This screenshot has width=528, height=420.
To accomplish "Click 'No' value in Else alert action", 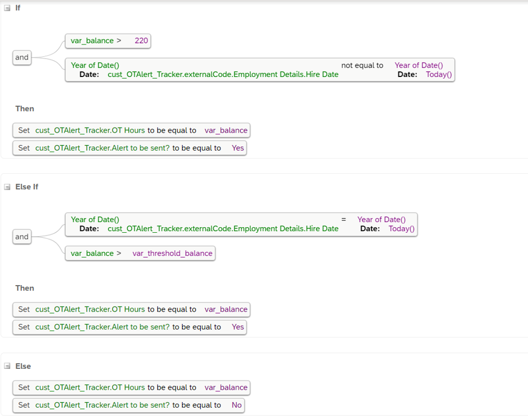I will (x=237, y=405).
